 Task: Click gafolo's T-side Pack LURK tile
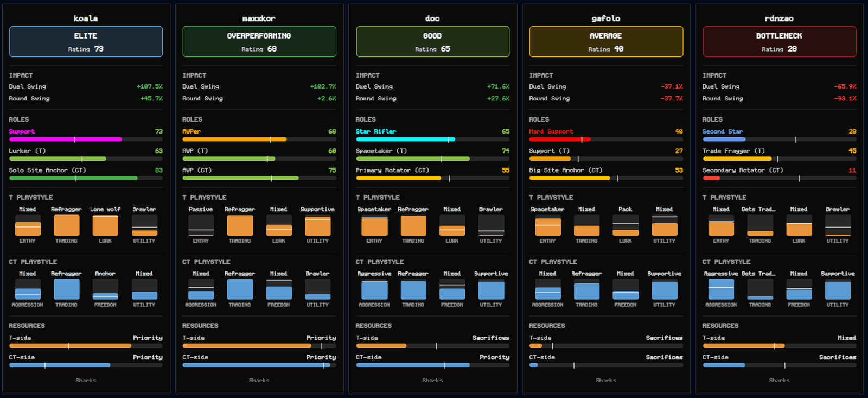pyautogui.click(x=626, y=225)
